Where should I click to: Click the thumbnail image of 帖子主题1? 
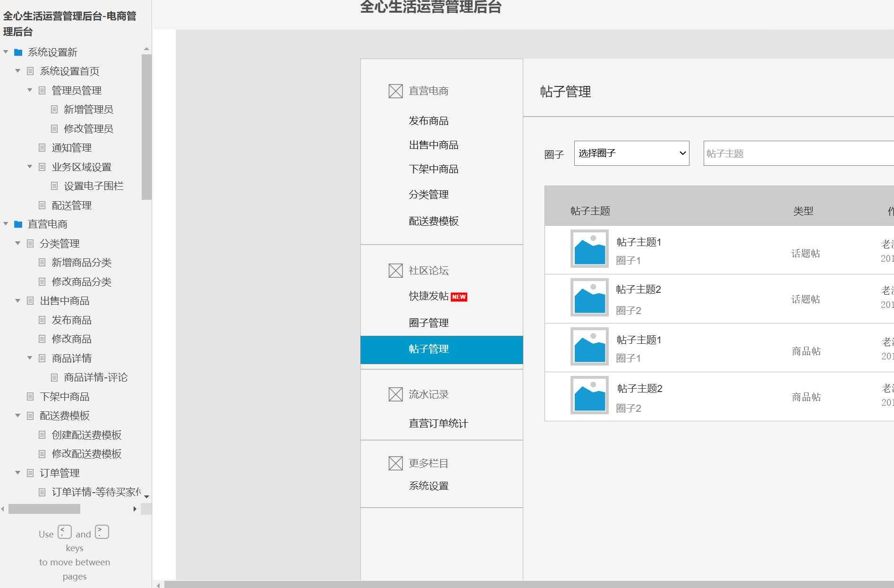tap(589, 249)
